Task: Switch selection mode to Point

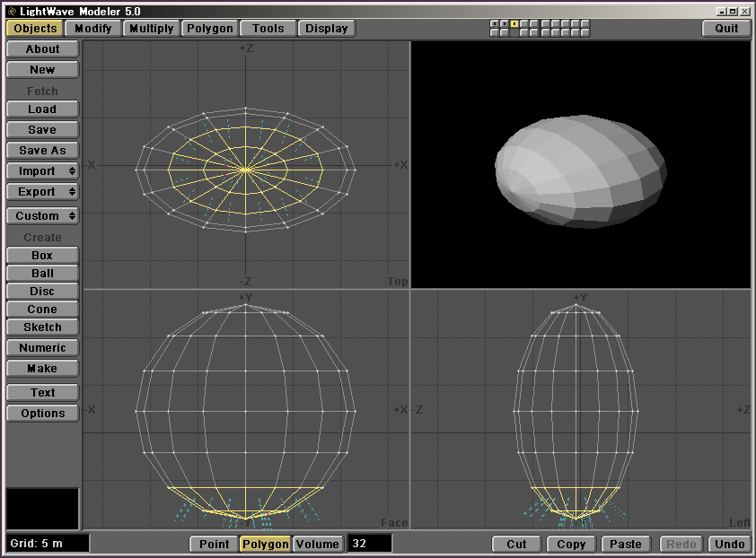Action: coord(214,544)
